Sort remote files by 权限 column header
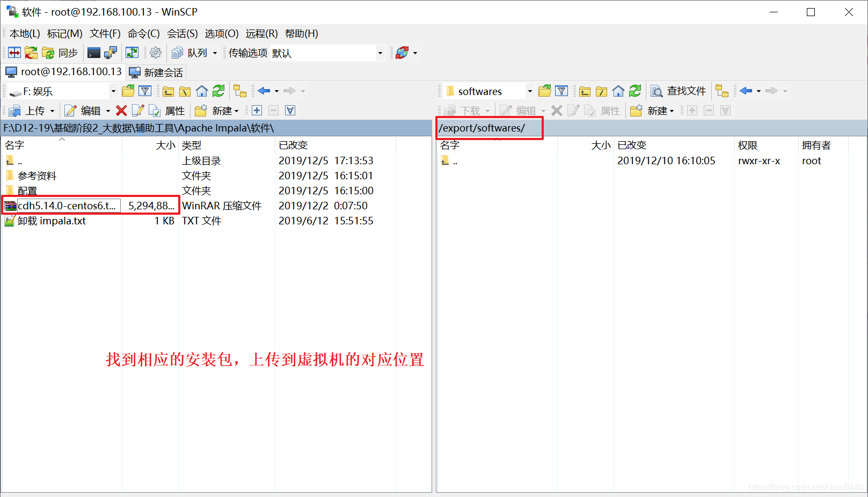 (x=766, y=145)
